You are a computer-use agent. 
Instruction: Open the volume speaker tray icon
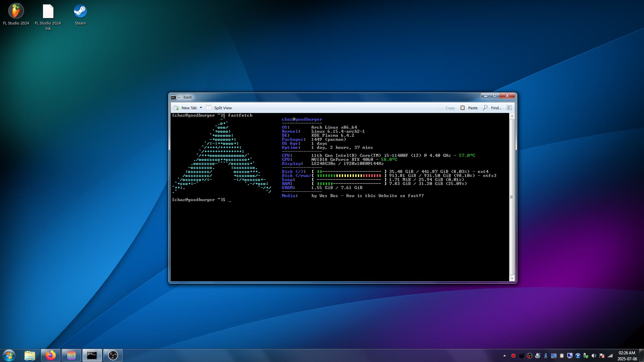[x=594, y=356]
